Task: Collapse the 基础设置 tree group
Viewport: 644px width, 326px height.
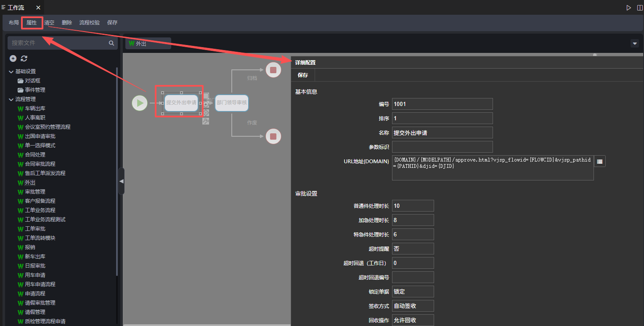Action: coord(11,72)
